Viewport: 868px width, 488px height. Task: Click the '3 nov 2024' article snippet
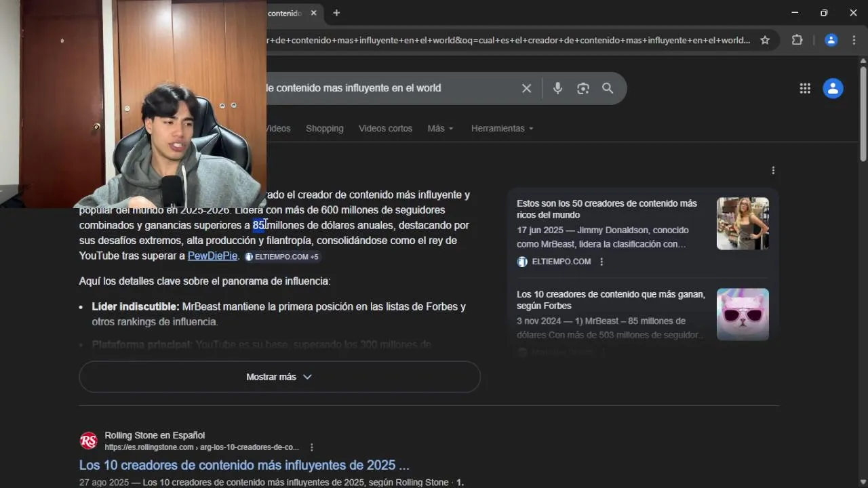click(610, 328)
